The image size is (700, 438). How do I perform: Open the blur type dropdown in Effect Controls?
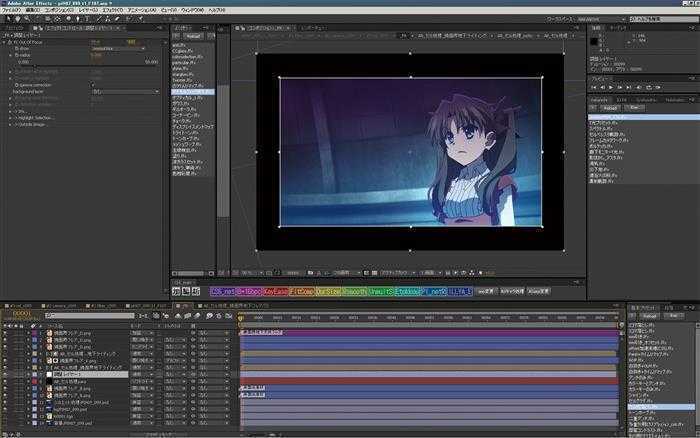tap(118, 48)
